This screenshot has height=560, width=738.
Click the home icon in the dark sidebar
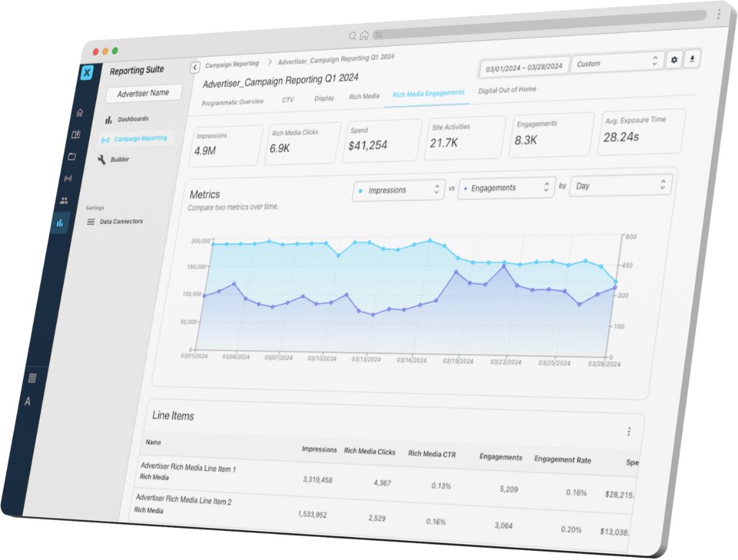(79, 113)
